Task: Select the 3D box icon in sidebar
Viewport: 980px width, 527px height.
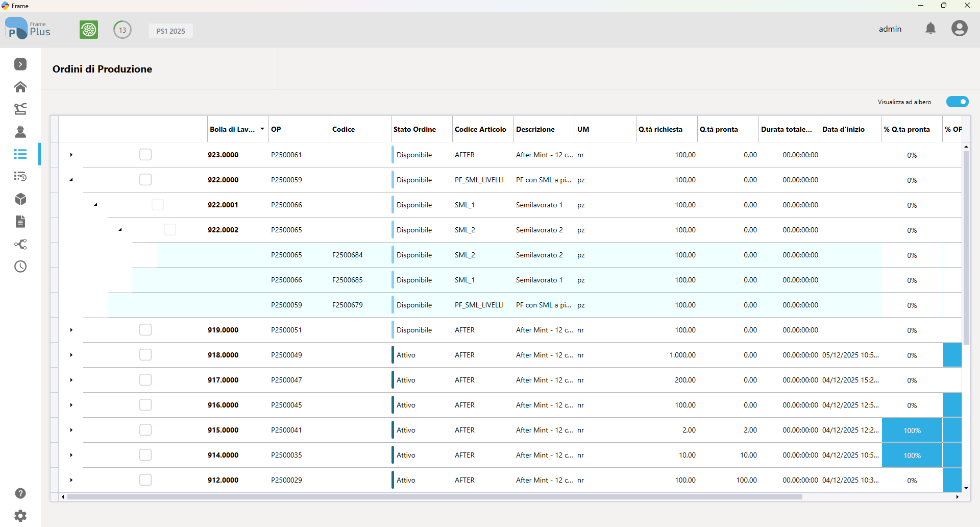Action: [20, 199]
